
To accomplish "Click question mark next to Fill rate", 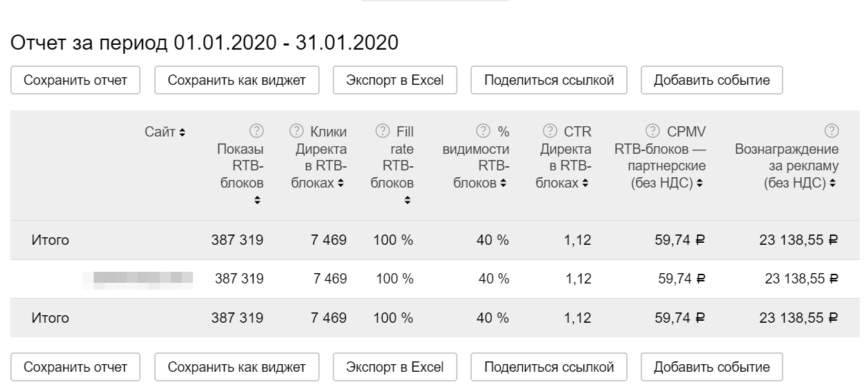I will (x=382, y=131).
